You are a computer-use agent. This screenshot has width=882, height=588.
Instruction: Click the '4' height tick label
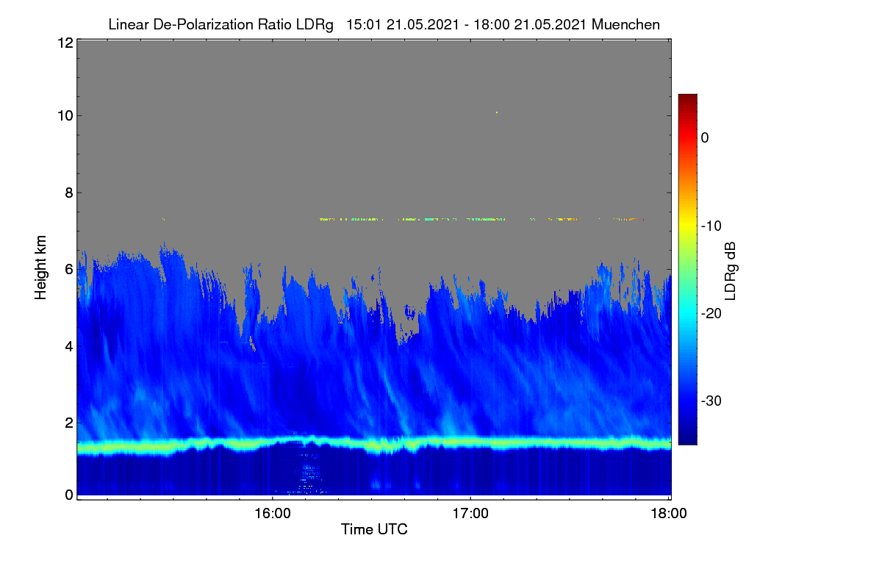coord(68,345)
